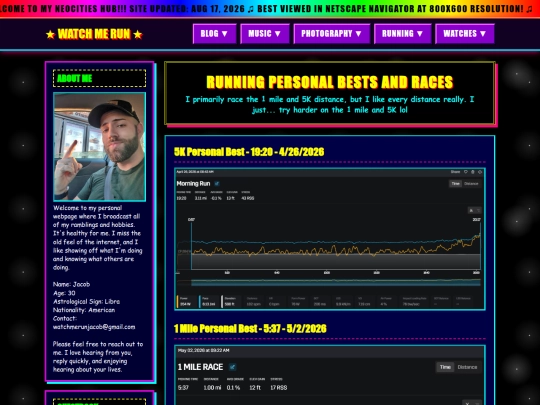This screenshot has width=540, height=405.
Task: Click the 'May 02, 2026 at 09:22 AM' timestamp
Action: pyautogui.click(x=204, y=351)
